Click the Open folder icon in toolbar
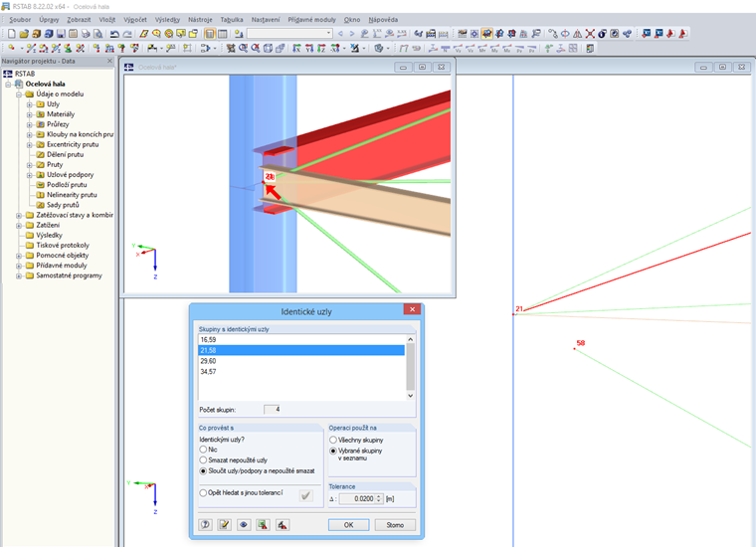 pos(24,33)
